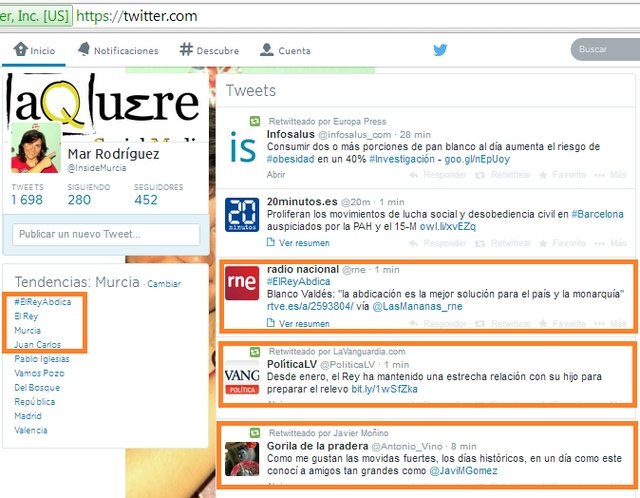Viewport: 640px width, 498px height.
Task: Open the Mar Rodríguez profile name
Action: 113,154
